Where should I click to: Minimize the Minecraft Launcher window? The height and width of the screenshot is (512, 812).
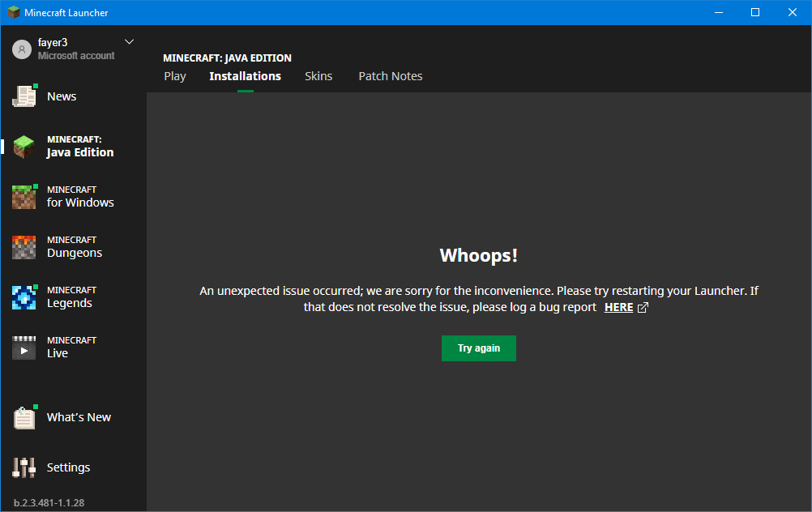click(x=719, y=12)
